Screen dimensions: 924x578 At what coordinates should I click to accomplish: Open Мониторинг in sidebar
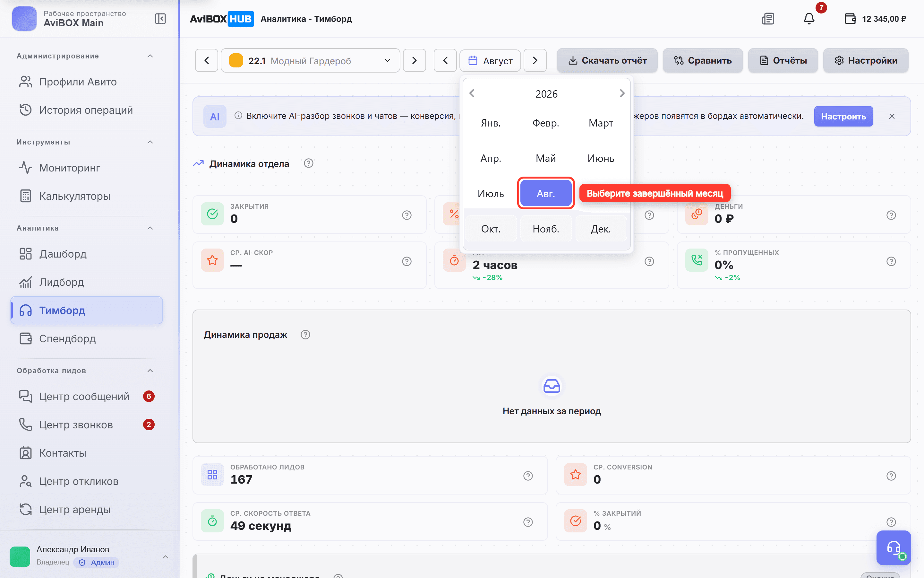coord(87,168)
